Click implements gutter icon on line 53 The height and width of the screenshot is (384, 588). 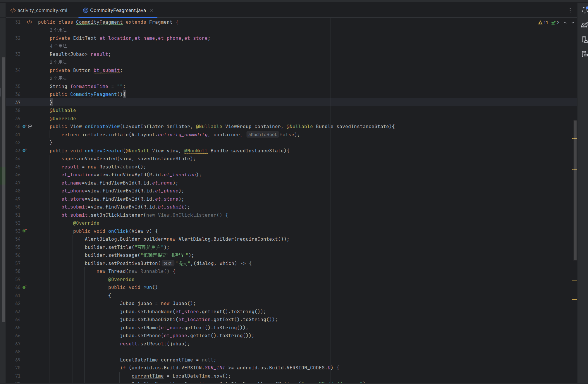tap(25, 231)
